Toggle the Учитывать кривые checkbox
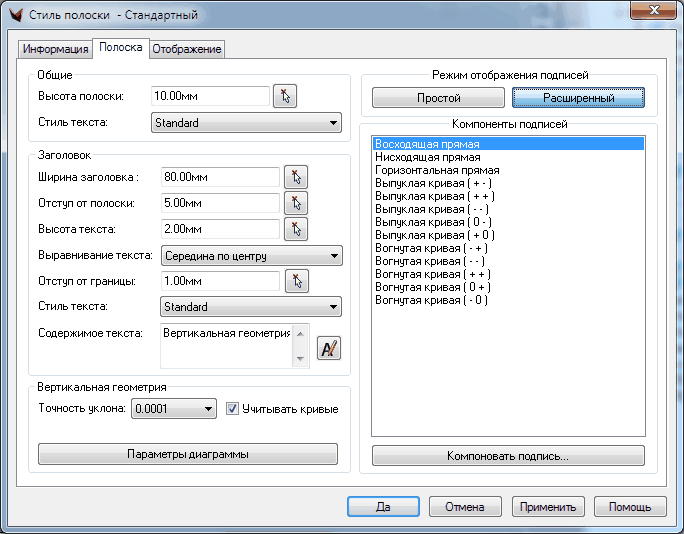This screenshot has width=684, height=534. pyautogui.click(x=233, y=409)
